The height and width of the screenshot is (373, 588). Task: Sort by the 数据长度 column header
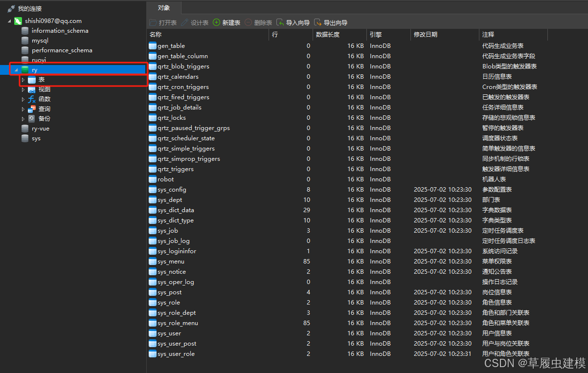[339, 35]
